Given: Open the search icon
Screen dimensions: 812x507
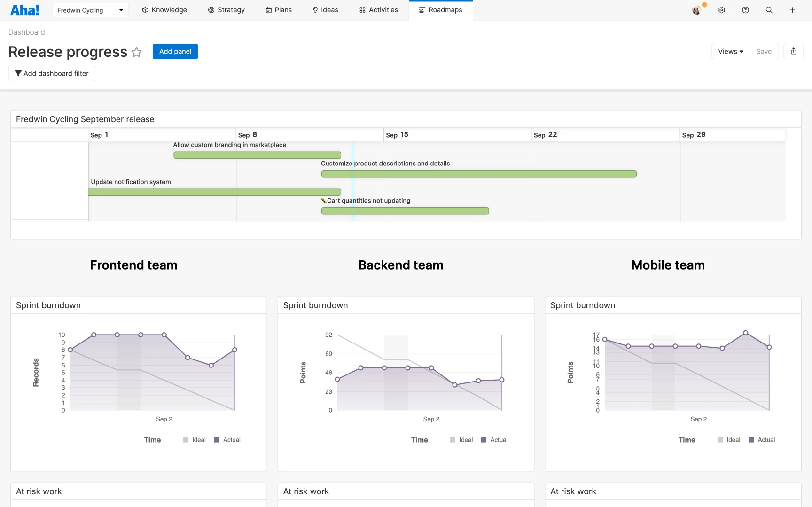Looking at the screenshot, I should 769,9.
